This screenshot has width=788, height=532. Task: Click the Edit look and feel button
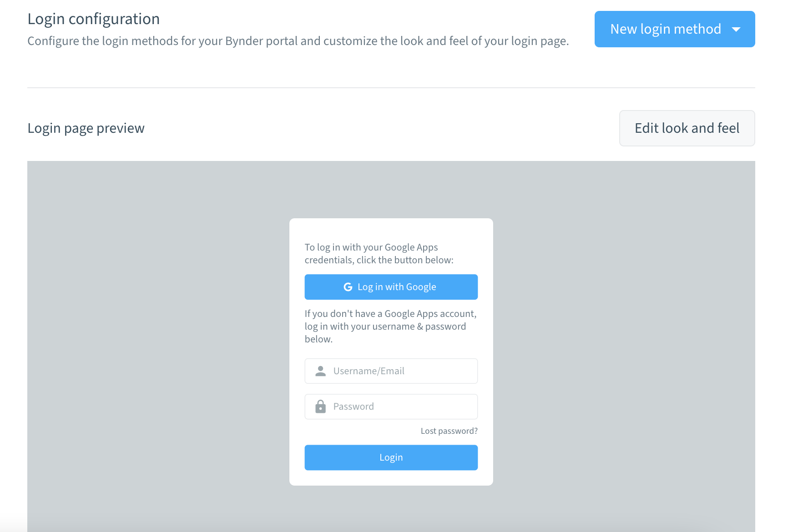tap(687, 128)
